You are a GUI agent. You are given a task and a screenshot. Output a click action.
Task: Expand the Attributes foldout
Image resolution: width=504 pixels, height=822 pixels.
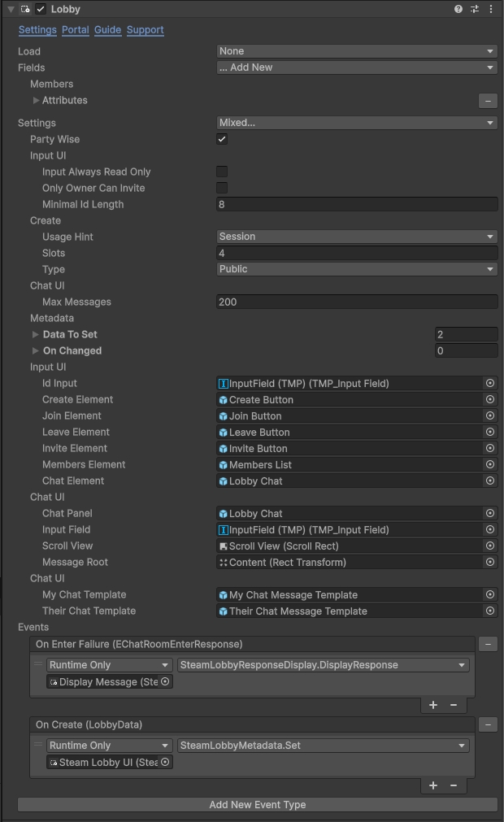click(36, 100)
